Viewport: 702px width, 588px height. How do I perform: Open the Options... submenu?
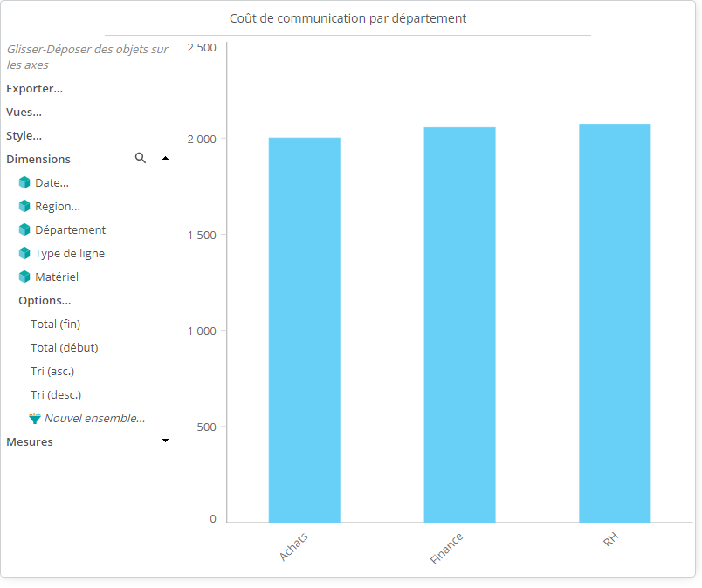coord(45,300)
